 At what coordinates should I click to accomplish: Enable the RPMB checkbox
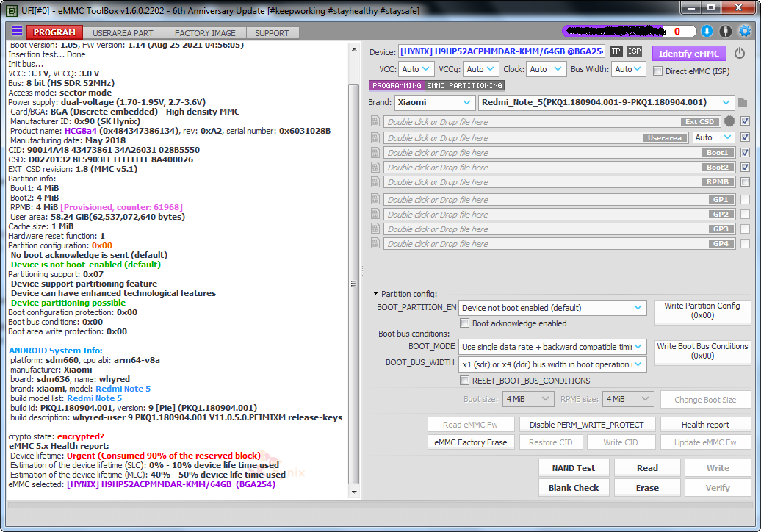[x=746, y=182]
